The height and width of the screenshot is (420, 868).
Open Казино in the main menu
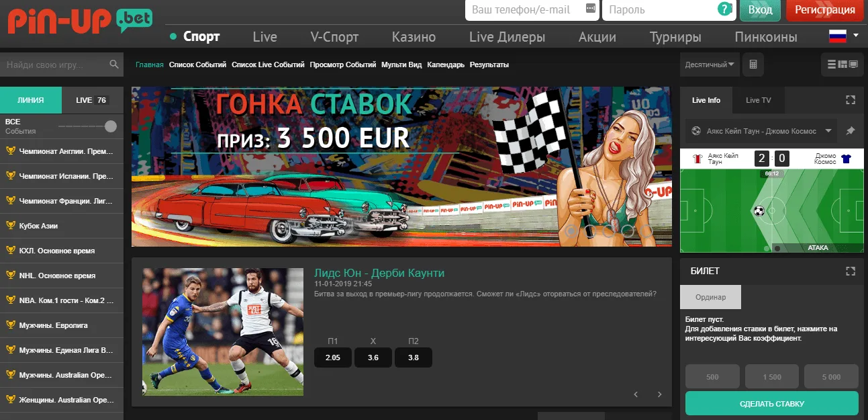pyautogui.click(x=414, y=37)
